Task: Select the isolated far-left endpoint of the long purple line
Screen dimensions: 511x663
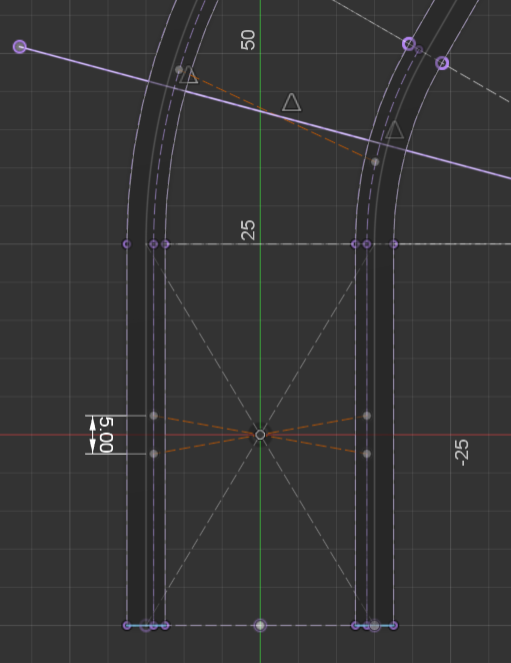Action: (x=20, y=47)
